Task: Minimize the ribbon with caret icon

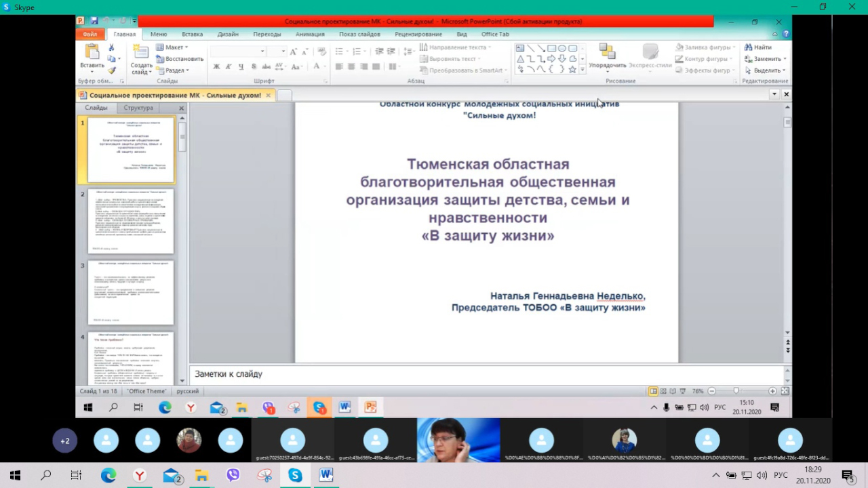Action: tap(775, 34)
